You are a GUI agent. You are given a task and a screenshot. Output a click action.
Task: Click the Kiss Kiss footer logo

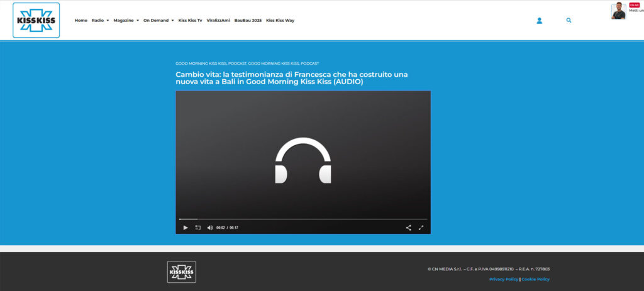tap(181, 272)
